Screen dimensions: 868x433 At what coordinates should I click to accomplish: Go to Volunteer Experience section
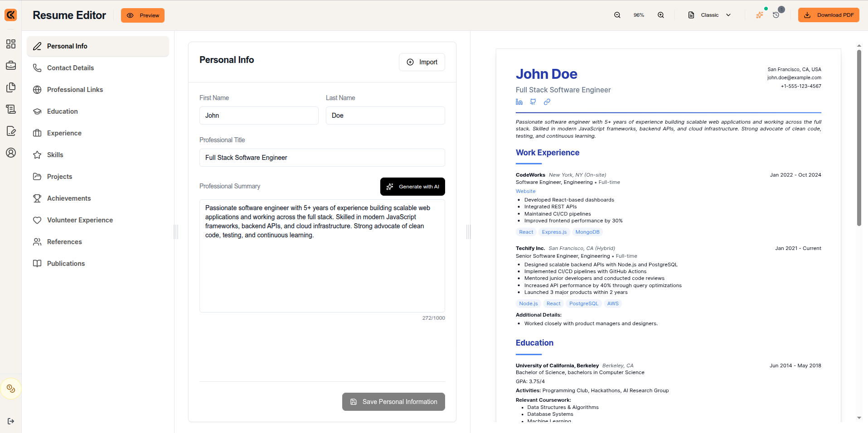point(98,220)
